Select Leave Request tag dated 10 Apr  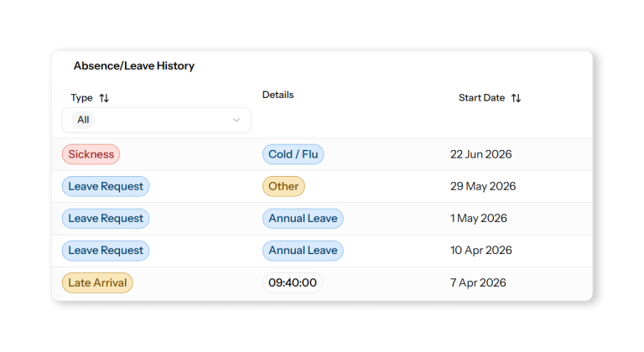[106, 251]
